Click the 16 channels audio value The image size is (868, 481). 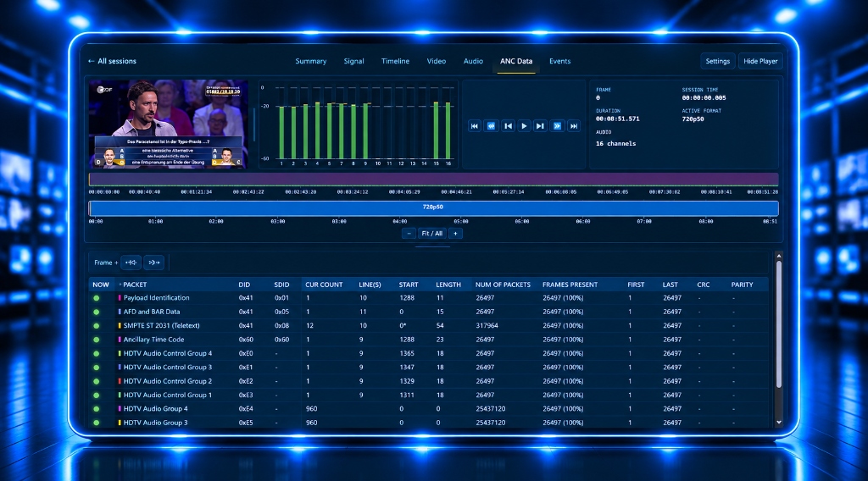615,144
